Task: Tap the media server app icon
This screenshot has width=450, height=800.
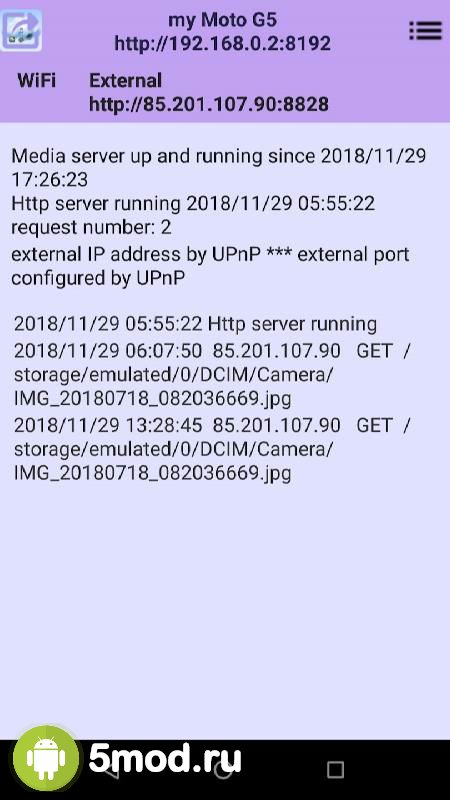Action: point(21,30)
